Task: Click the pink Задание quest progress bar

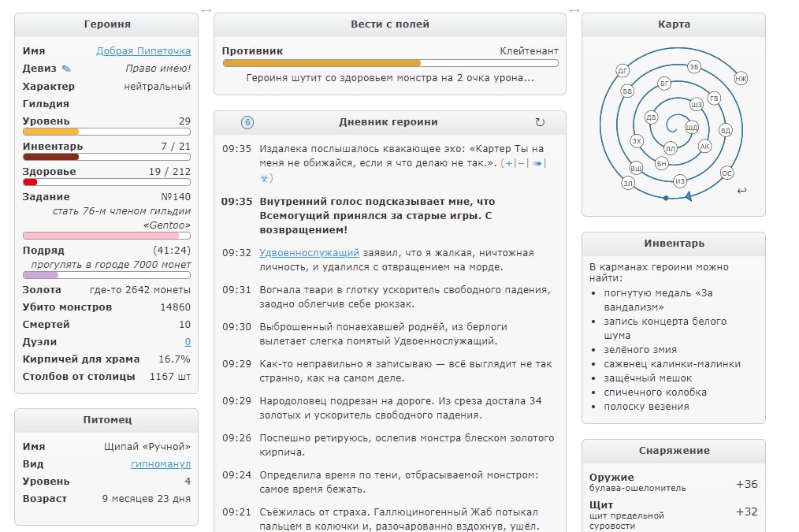Action: click(106, 236)
